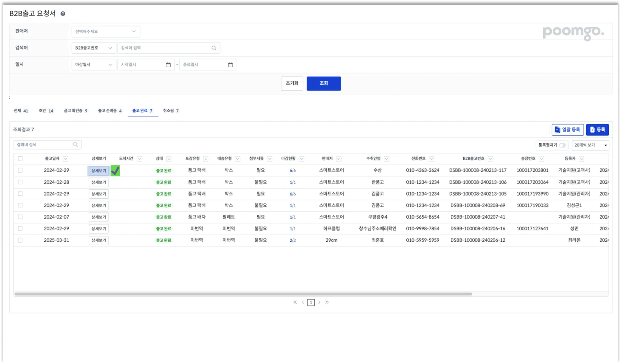
Task: Click the help icon beside B2B출고 요청서
Action: tap(63, 14)
